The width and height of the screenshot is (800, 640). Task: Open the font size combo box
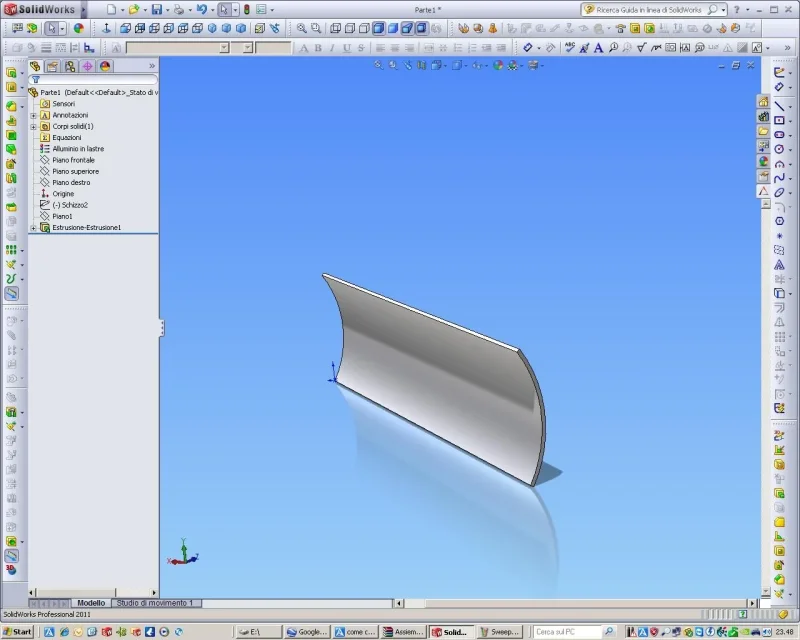(x=242, y=47)
